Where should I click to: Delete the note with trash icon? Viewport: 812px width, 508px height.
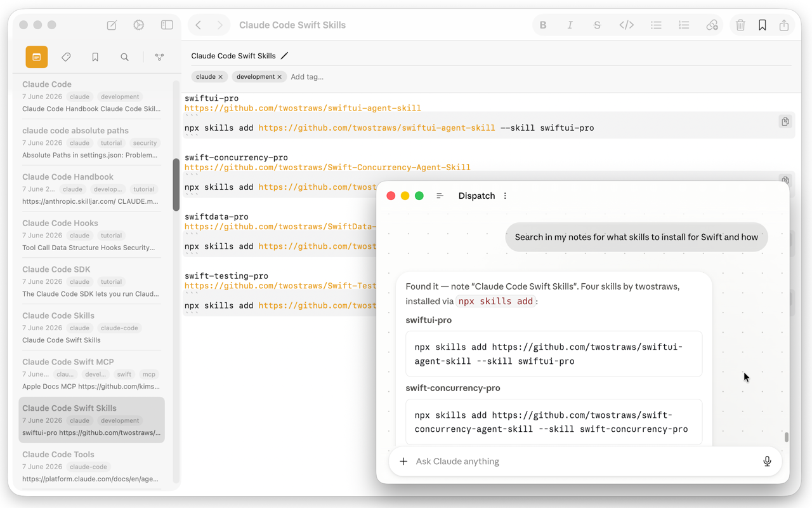tap(740, 25)
